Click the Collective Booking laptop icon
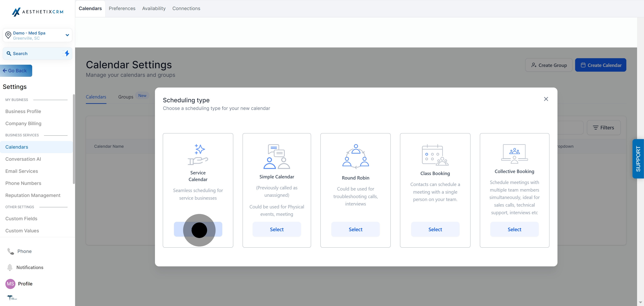Screen dimensions: 644x306 (x=514, y=154)
